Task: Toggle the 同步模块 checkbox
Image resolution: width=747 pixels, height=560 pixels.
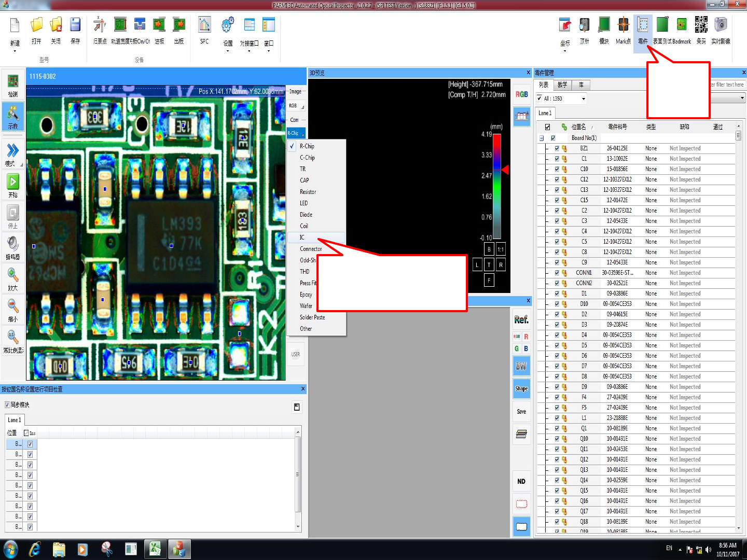Action: 7,405
